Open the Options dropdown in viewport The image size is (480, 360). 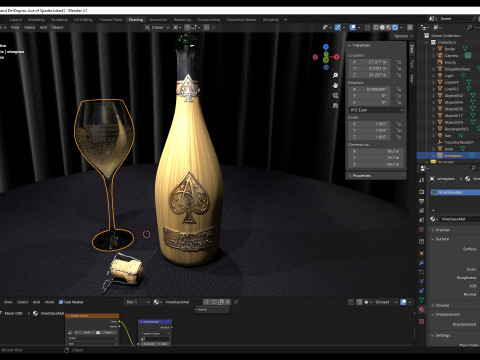click(x=403, y=36)
